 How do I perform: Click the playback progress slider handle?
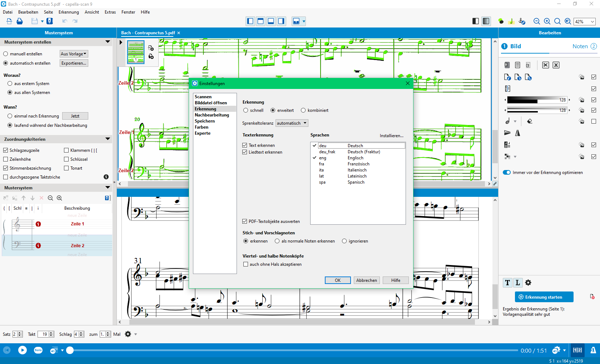[70, 350]
